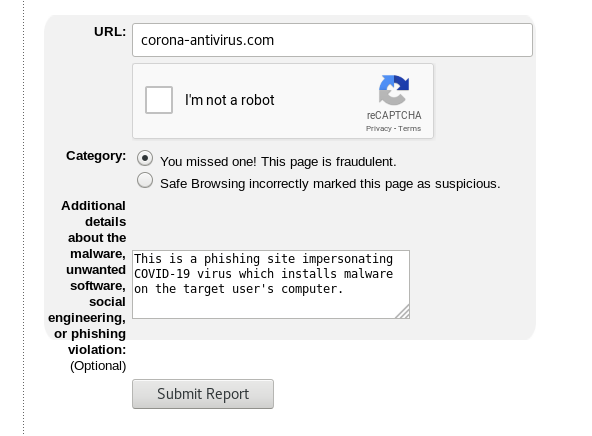
Task: Click the 'Additional details about the malware' label
Action: point(87,278)
